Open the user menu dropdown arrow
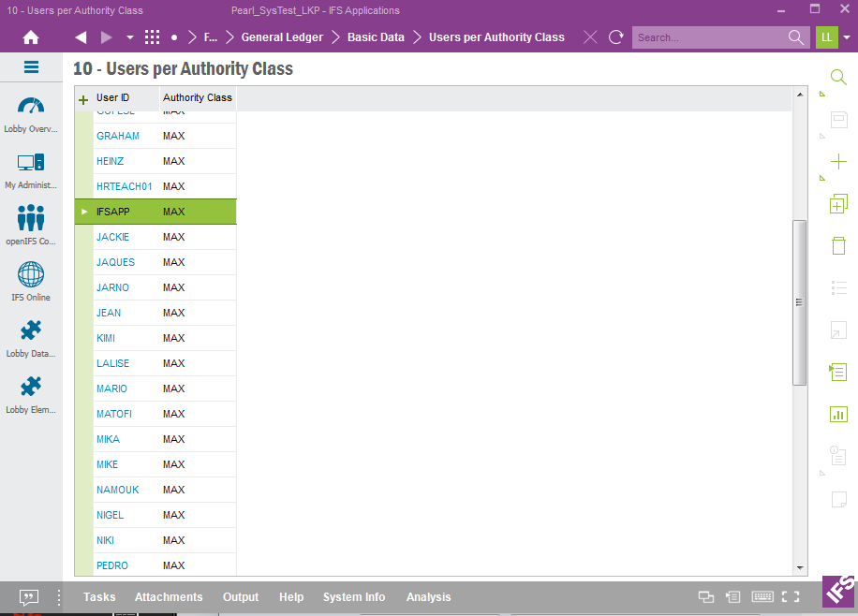 click(x=847, y=37)
